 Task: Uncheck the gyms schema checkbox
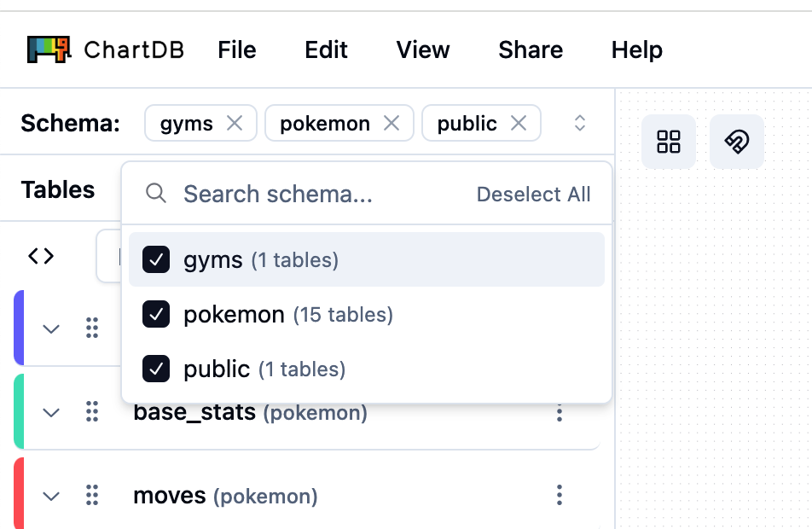[156, 259]
